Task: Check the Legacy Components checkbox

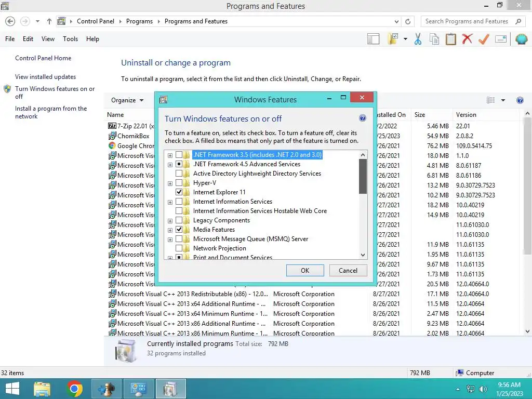Action: click(x=179, y=220)
